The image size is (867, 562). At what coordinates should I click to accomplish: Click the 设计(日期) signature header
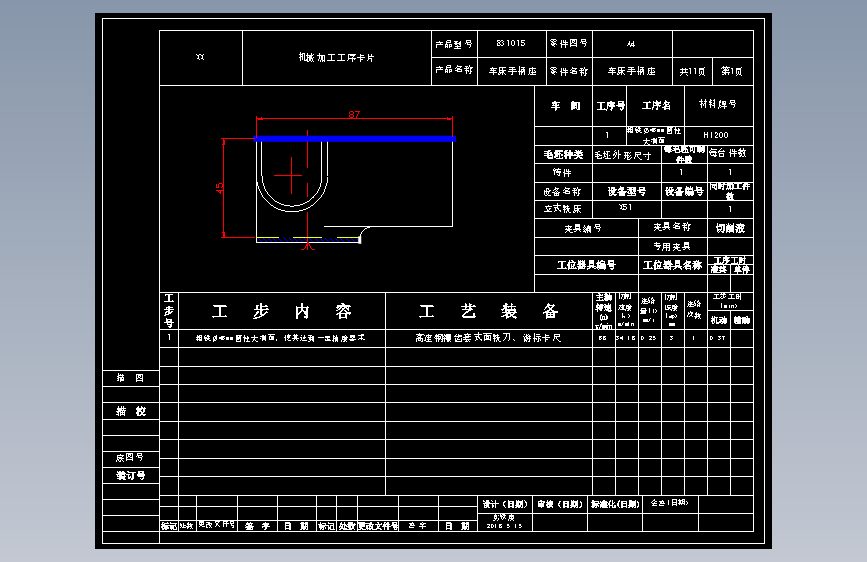(x=505, y=504)
